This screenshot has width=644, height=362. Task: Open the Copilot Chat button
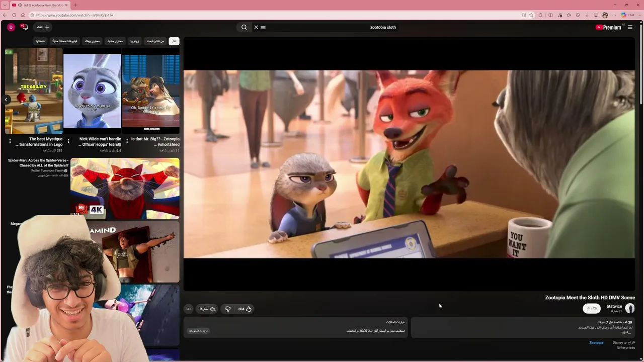click(628, 15)
